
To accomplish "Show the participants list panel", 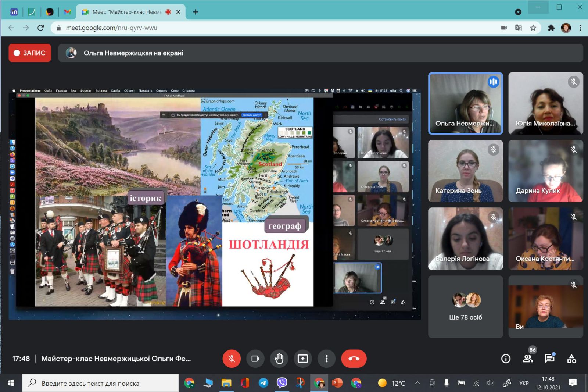I will [x=528, y=359].
